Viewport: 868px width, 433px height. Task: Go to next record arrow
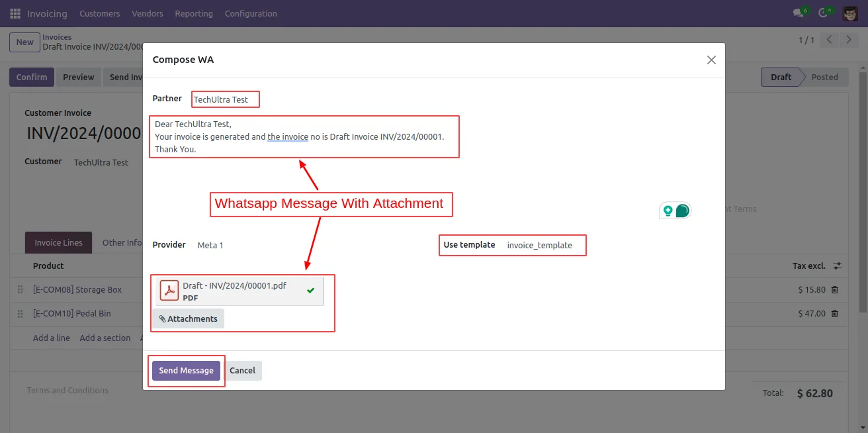(849, 40)
